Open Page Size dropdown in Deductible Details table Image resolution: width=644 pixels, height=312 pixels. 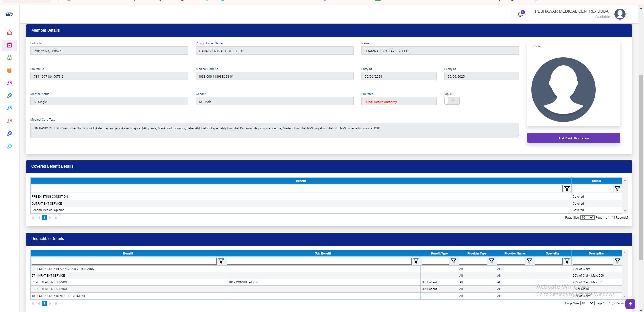point(587,303)
